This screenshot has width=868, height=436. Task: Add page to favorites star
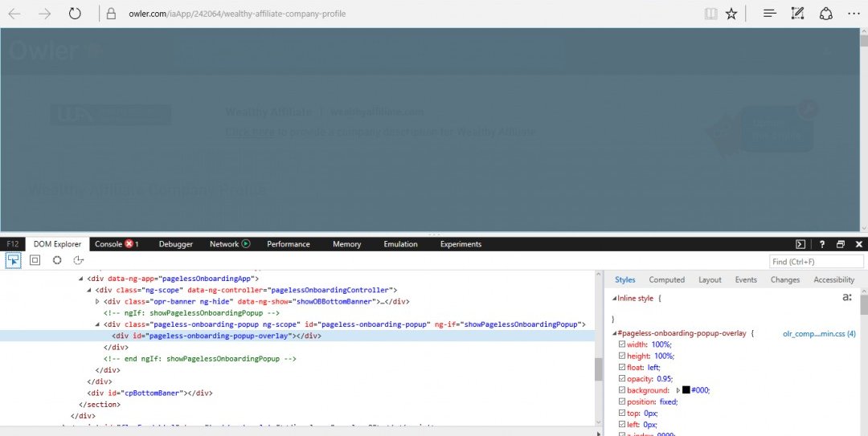coord(731,14)
